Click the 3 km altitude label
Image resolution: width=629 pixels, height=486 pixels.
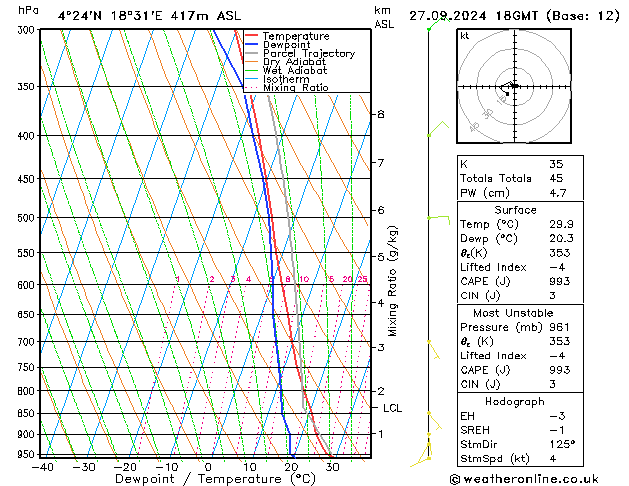pyautogui.click(x=381, y=347)
